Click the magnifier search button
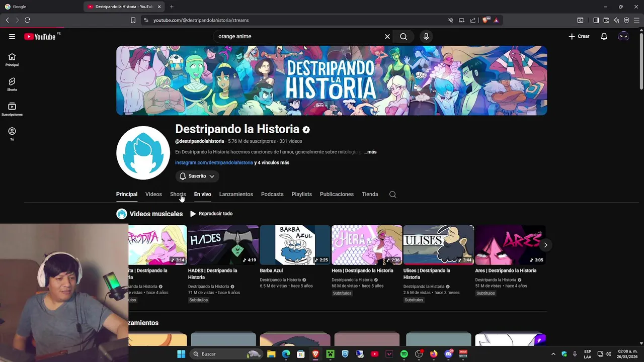Image resolution: width=644 pixels, height=362 pixels. (x=404, y=36)
